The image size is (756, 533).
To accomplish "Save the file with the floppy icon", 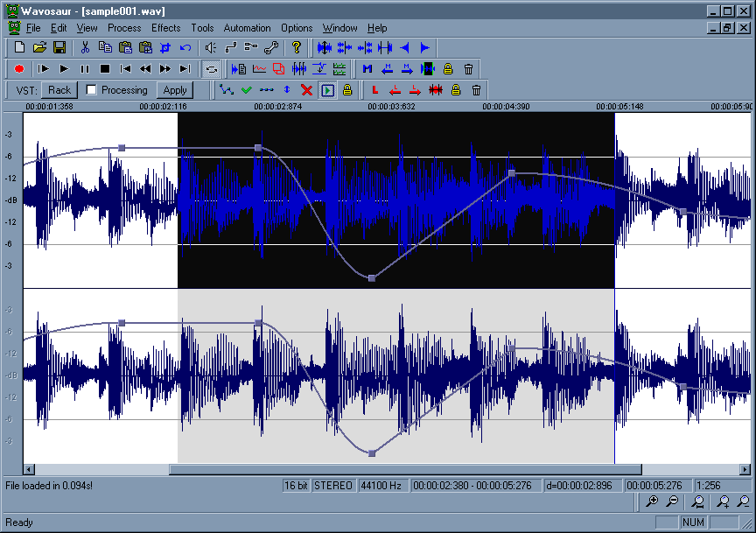I will coord(59,47).
